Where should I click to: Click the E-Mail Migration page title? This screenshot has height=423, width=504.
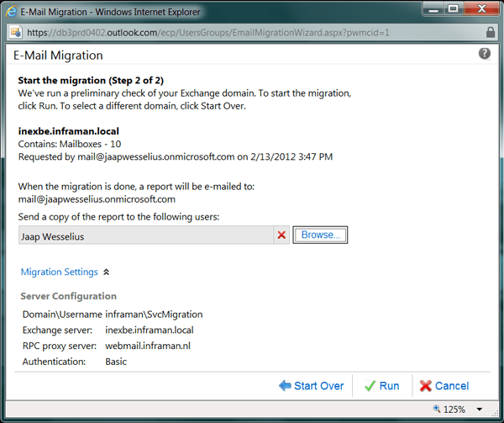coord(58,56)
